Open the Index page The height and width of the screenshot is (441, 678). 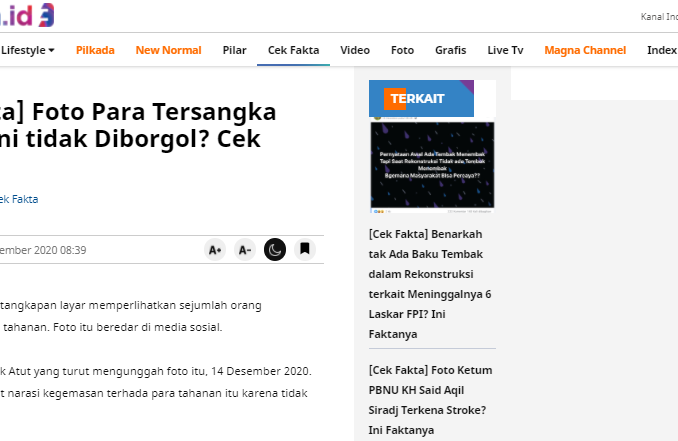(662, 50)
